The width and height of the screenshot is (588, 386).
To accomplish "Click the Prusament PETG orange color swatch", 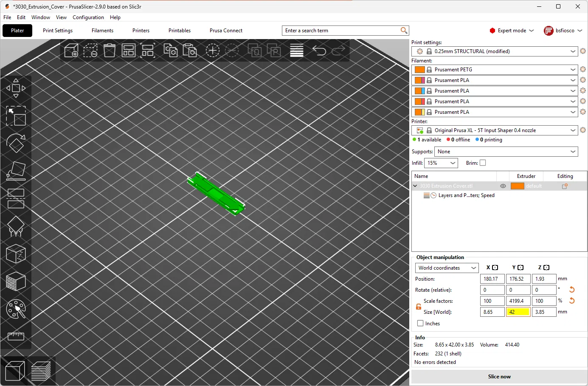I will coord(420,69).
